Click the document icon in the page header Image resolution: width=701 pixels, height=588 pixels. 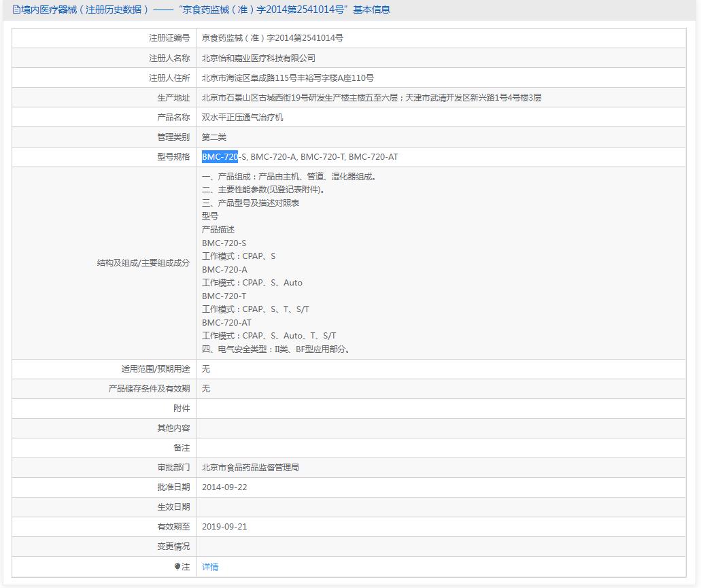coord(17,10)
